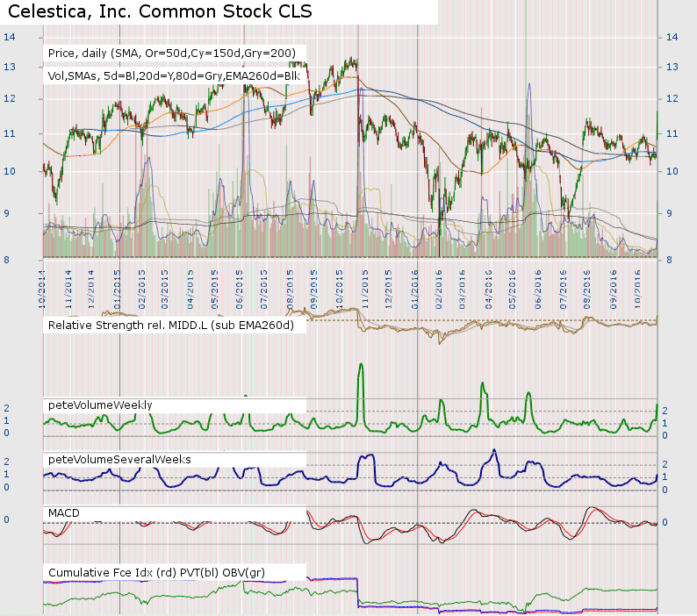697x616 pixels.
Task: Select price level 12 on the left axis
Action: coord(10,98)
